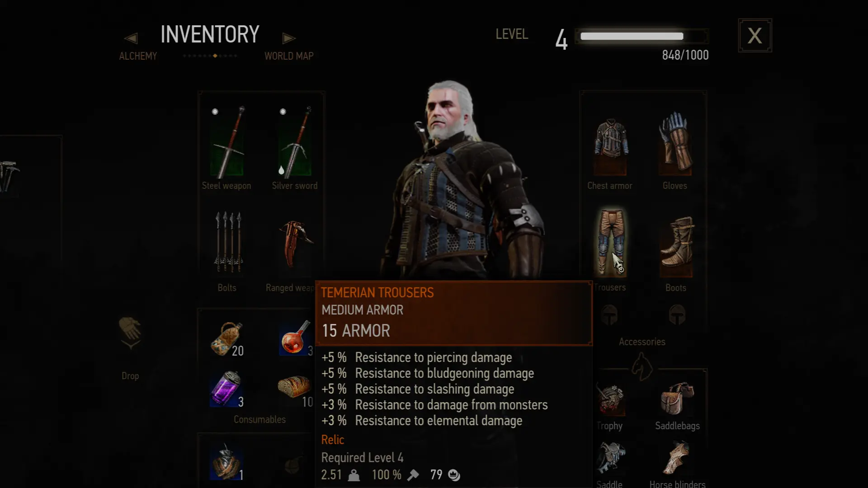Image resolution: width=868 pixels, height=488 pixels.
Task: Close the inventory with X button
Action: tap(755, 35)
